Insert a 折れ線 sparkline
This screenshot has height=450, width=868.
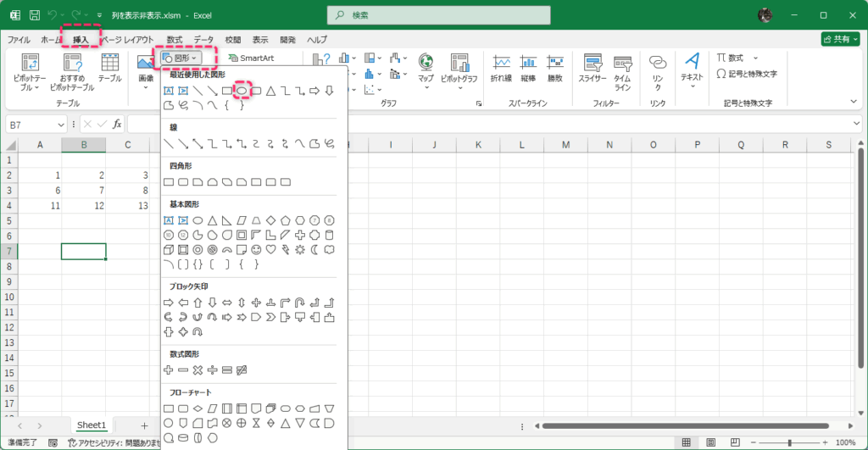click(501, 68)
